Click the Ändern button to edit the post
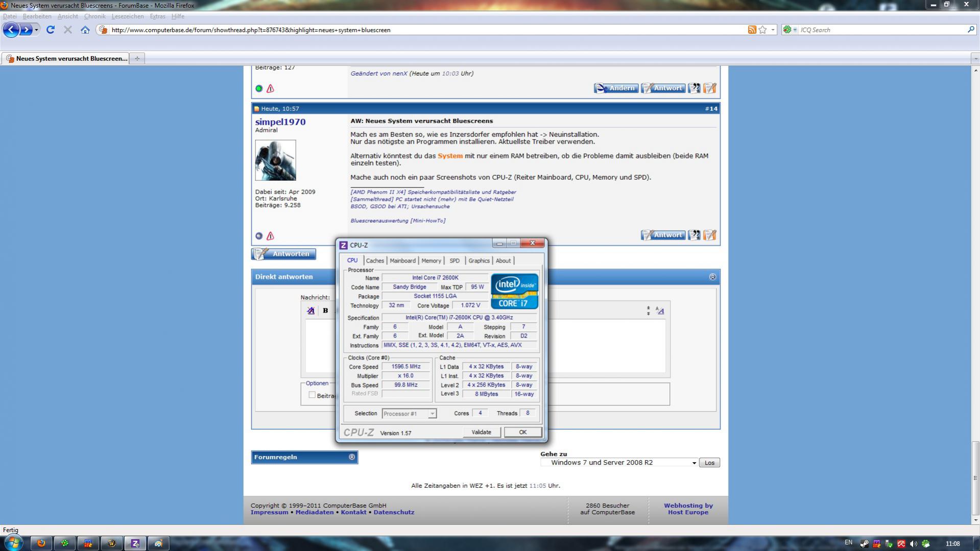 pos(616,88)
